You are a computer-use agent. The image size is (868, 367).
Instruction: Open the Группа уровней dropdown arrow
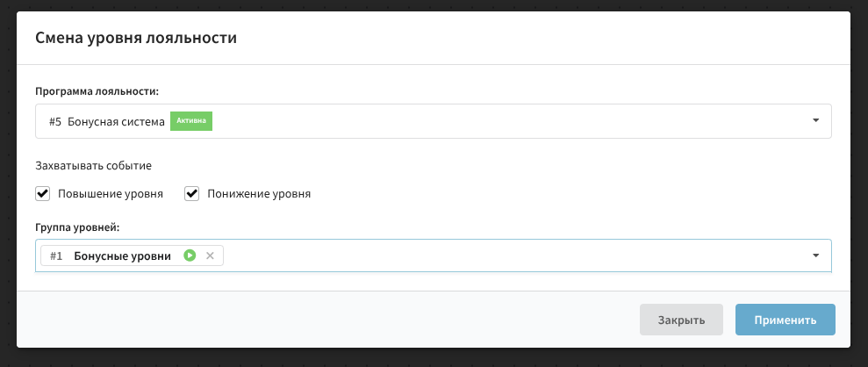pos(815,255)
